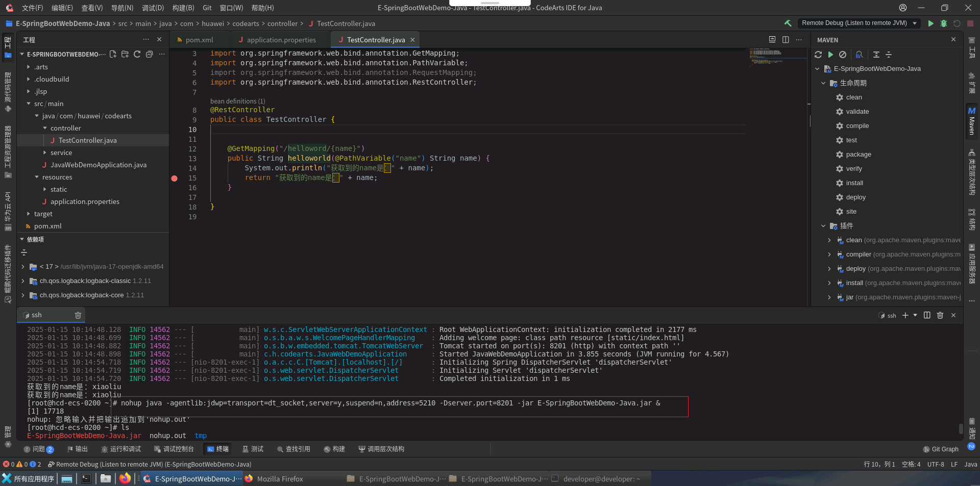This screenshot has width=980, height=486.
Task: Click the Java language mode in the status bar
Action: [x=971, y=465]
